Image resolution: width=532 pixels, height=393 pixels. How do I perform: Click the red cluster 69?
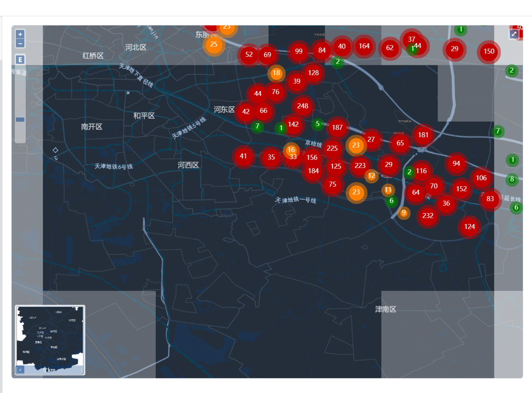pos(267,55)
